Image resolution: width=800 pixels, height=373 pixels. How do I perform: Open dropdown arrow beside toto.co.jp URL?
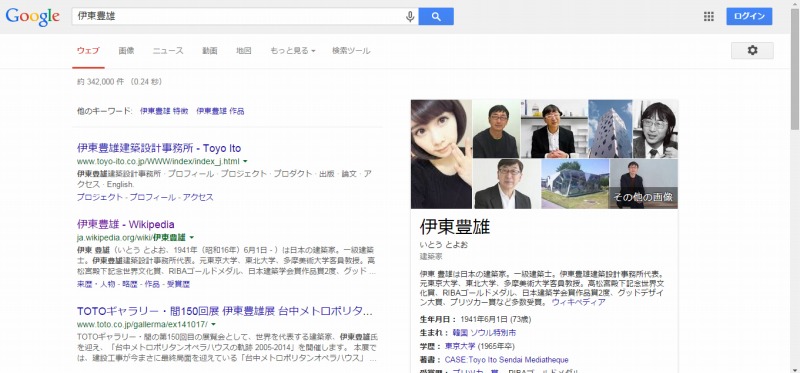pyautogui.click(x=213, y=324)
